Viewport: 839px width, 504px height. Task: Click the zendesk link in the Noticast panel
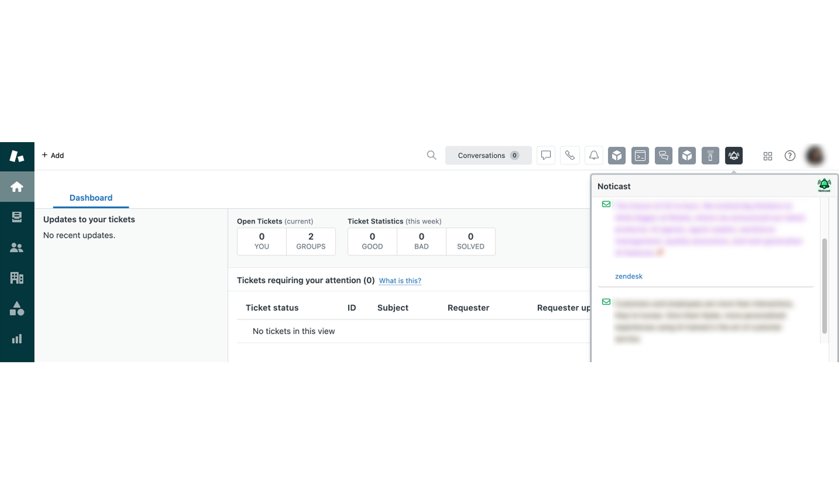[628, 276]
